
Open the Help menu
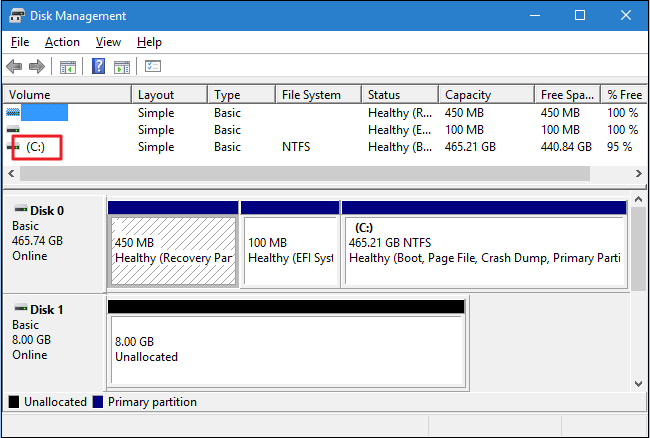click(149, 42)
